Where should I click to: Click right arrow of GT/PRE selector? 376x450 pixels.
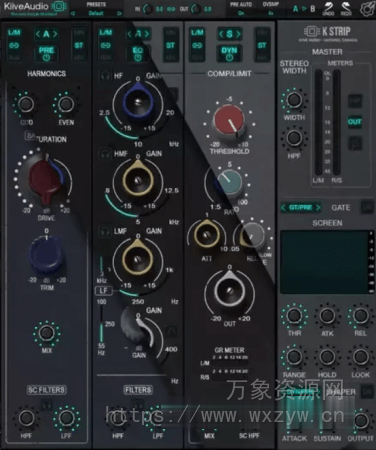click(x=318, y=208)
